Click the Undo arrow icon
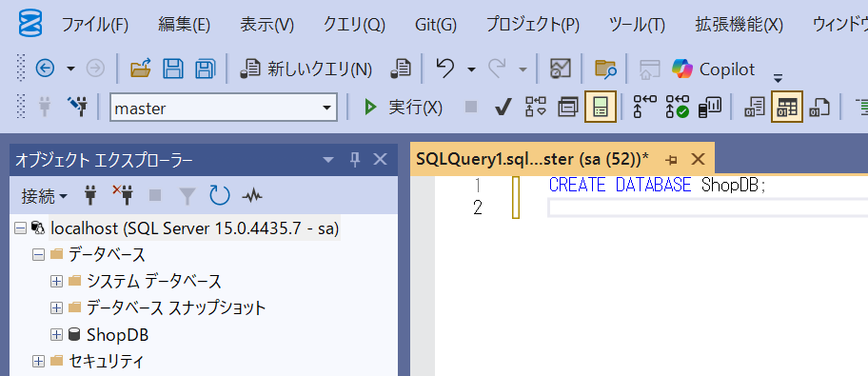Screen dimensions: 868x376 point(445,69)
